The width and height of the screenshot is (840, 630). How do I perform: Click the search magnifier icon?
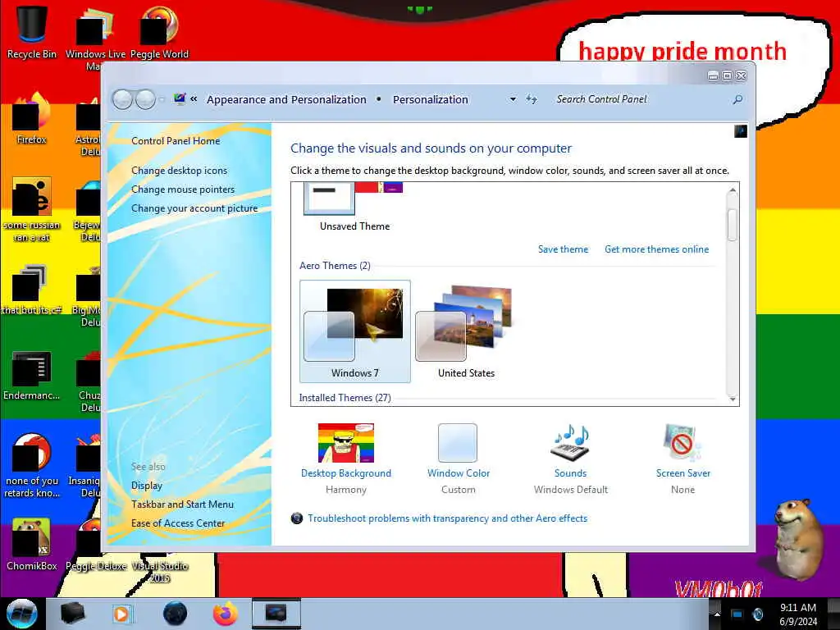tap(737, 99)
